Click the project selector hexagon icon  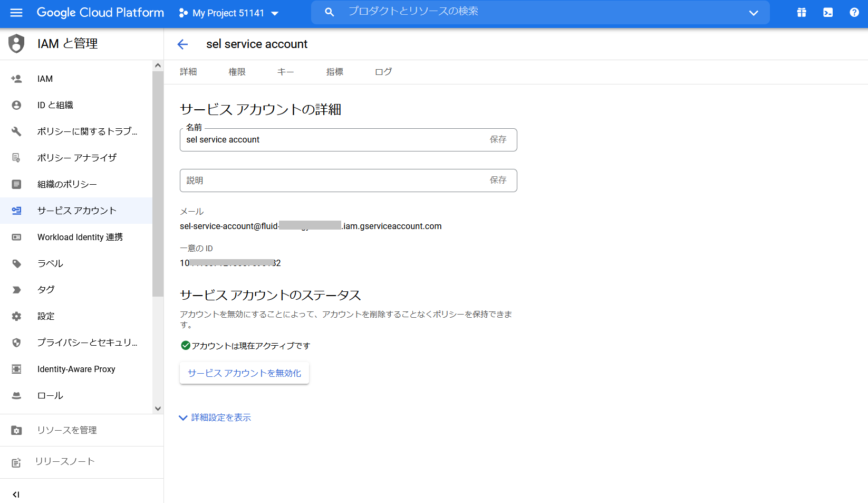pyautogui.click(x=183, y=13)
